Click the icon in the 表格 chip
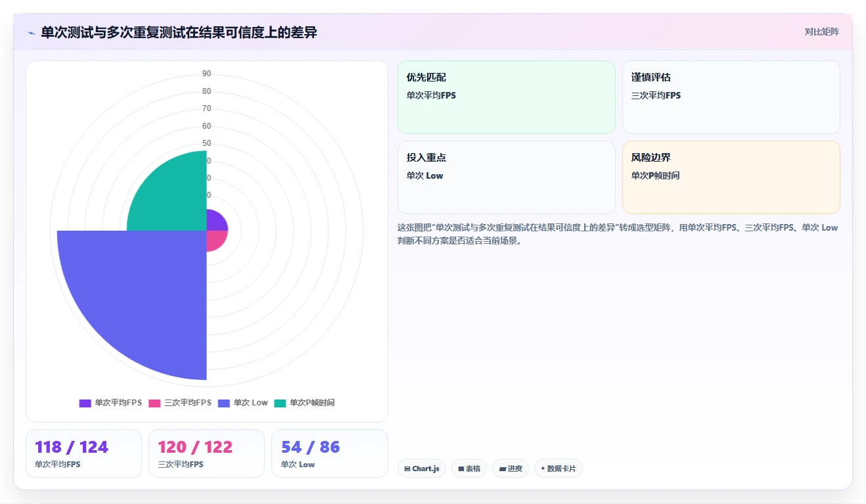The height and width of the screenshot is (504, 866). tap(461, 469)
